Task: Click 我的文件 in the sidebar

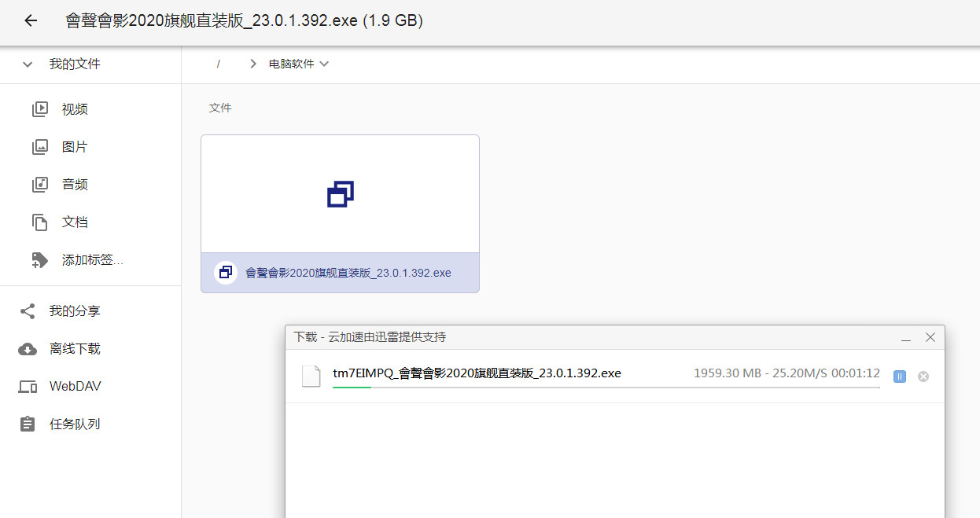Action: (75, 64)
